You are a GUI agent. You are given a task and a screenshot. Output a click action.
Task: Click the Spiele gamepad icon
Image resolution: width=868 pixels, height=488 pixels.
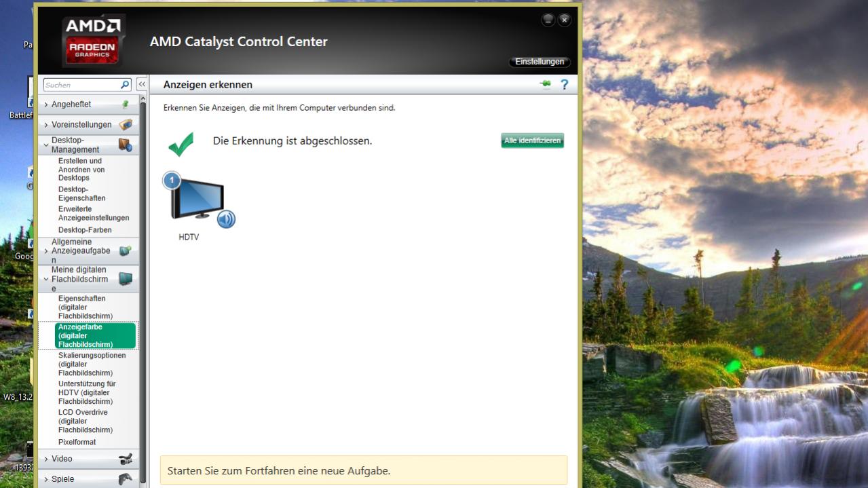[x=126, y=479]
